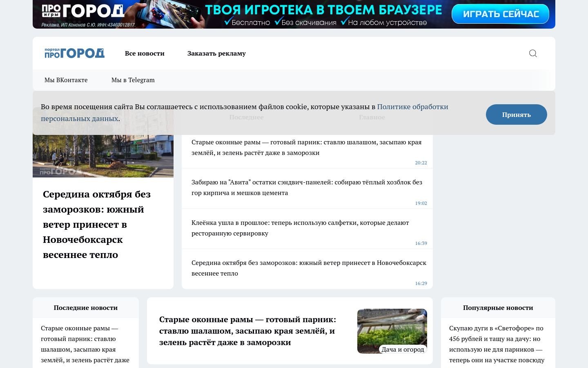The width and height of the screenshot is (588, 368).
Task: Open the Скупаю дуги в «Светофоре» article
Action: point(497,344)
